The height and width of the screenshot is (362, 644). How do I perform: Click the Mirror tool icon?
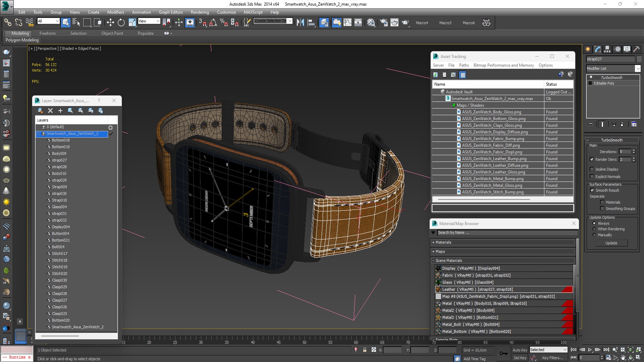point(301,22)
